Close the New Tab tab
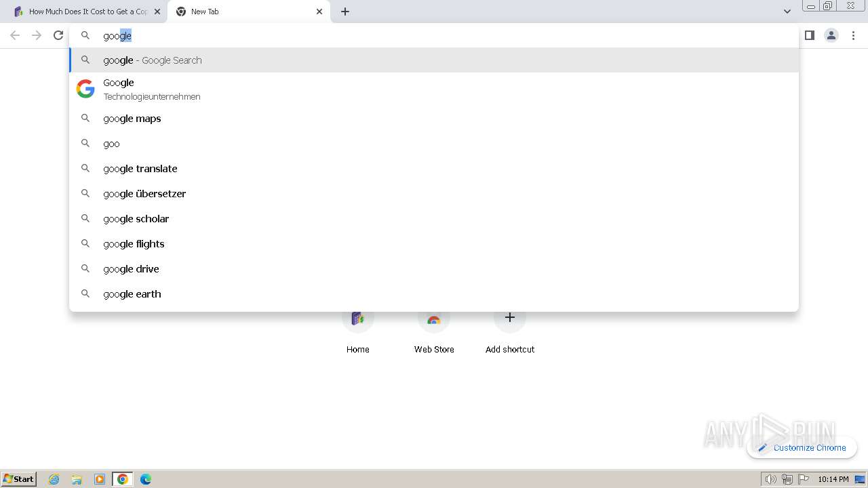The height and width of the screenshot is (488, 868). click(x=319, y=12)
